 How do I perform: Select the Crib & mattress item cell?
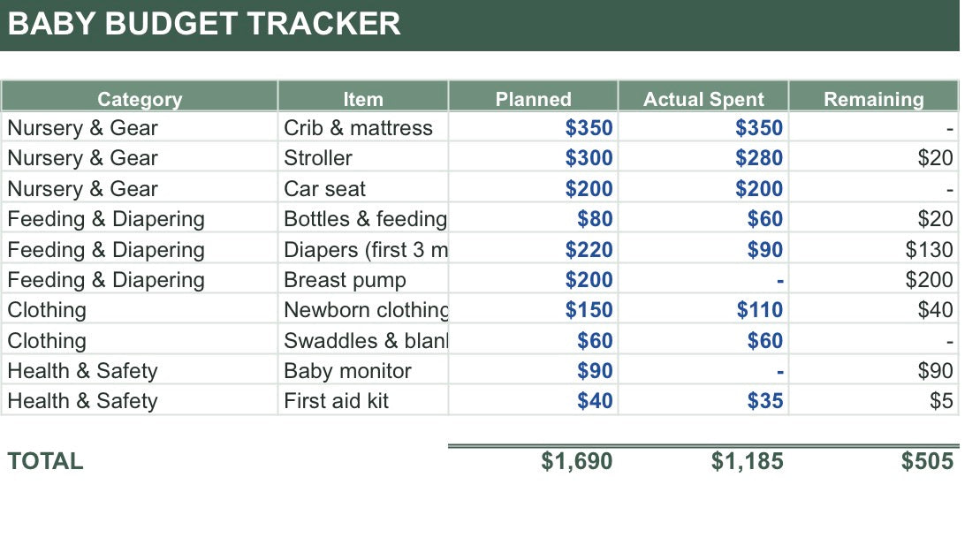pos(363,127)
